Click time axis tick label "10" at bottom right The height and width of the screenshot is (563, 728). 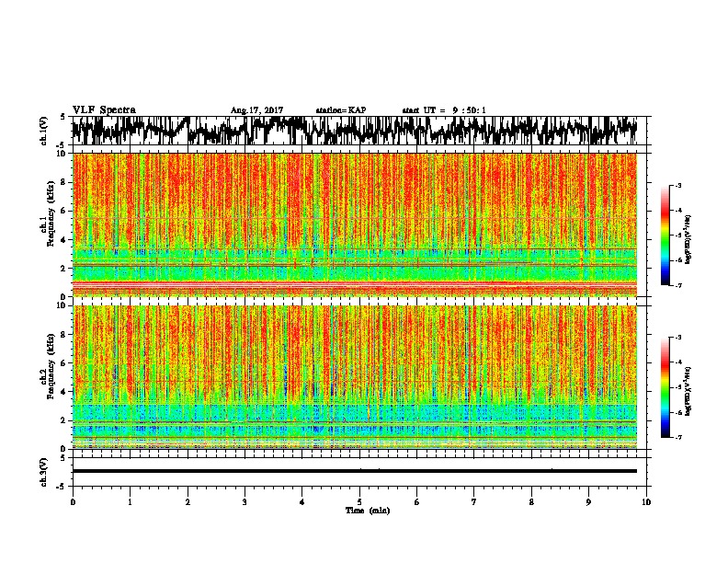[x=646, y=502]
